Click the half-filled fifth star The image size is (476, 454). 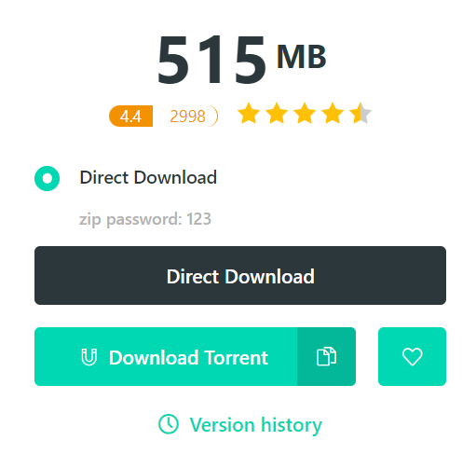tap(360, 114)
